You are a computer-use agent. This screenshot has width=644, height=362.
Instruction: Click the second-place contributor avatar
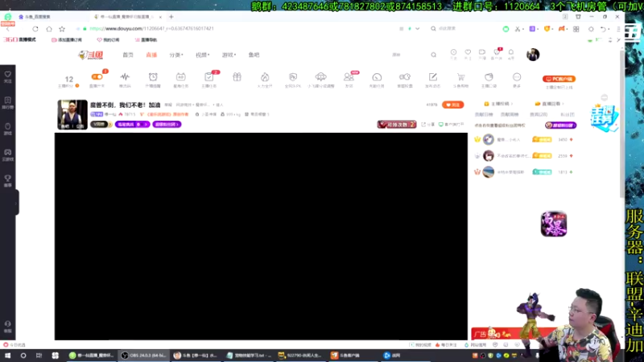[x=489, y=156]
